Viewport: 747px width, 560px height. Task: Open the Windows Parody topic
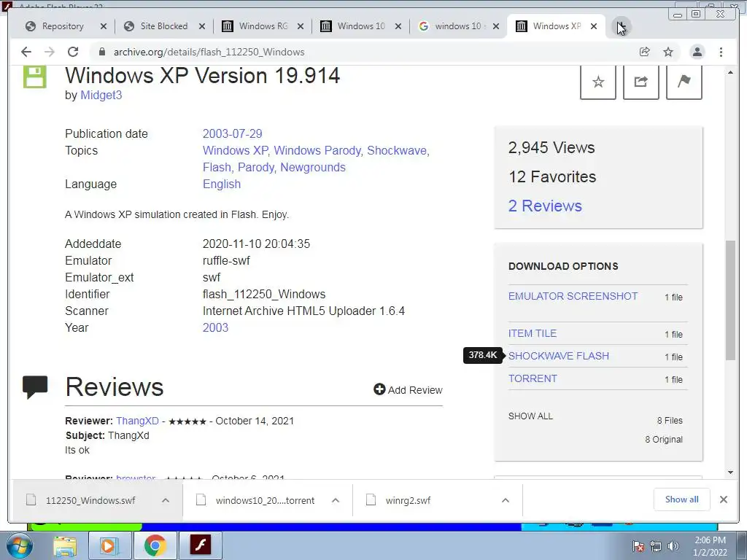(317, 150)
